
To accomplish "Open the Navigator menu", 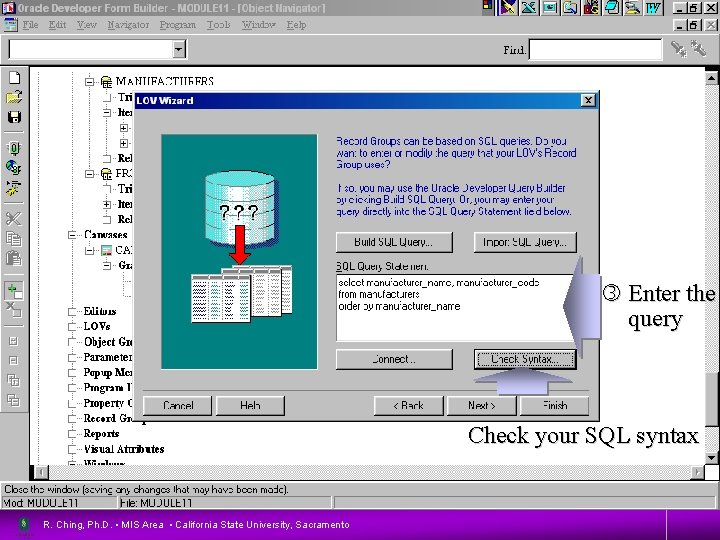I will [x=128, y=25].
